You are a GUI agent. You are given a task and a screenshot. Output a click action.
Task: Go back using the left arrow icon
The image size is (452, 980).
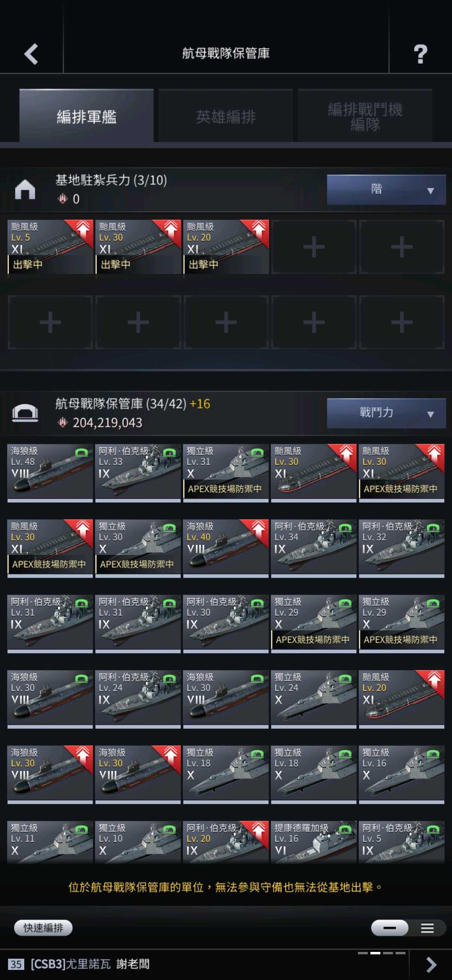[31, 54]
